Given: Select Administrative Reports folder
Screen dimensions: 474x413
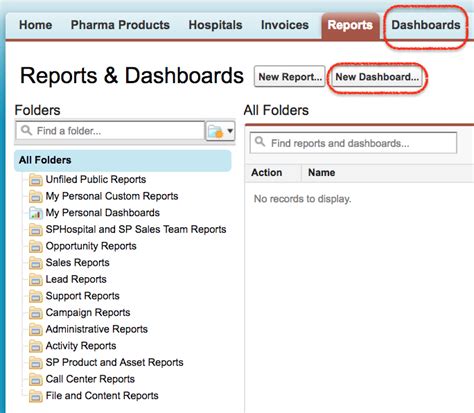Looking at the screenshot, I should coord(96,329).
